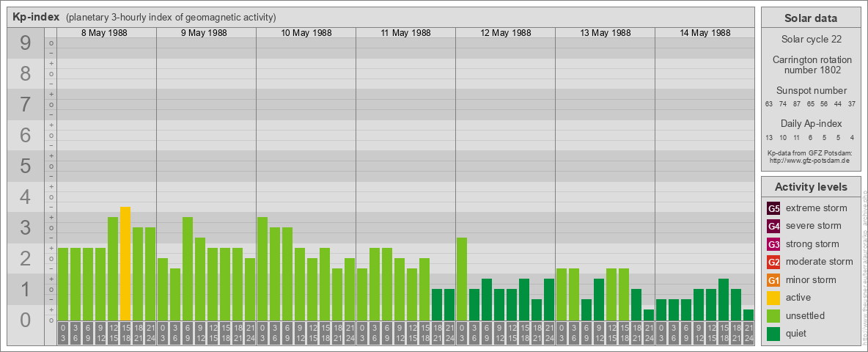Click the Kp scale number 3
868x352 pixels.
[26, 227]
